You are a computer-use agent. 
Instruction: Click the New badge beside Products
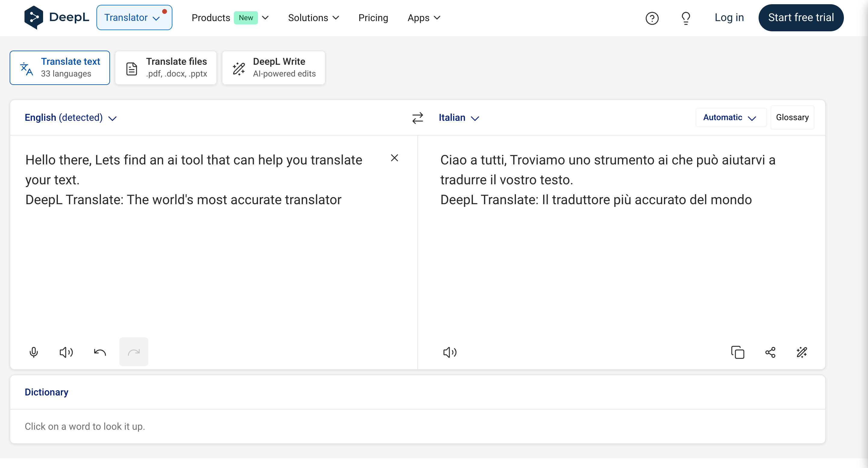point(246,17)
